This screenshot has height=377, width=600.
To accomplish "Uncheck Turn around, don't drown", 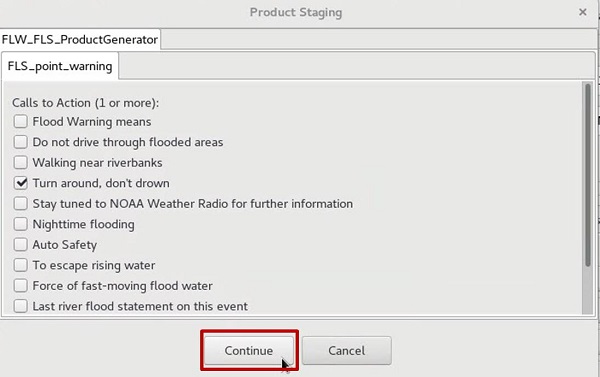I will click(x=21, y=183).
